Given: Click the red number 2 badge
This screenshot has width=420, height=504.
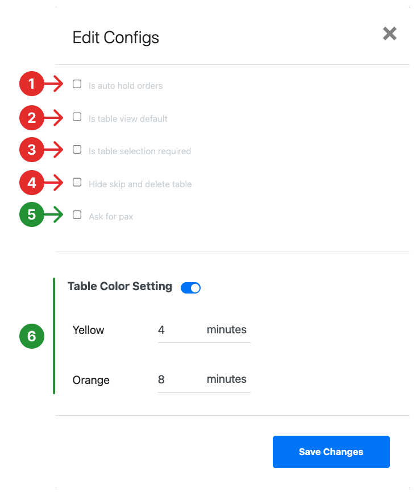Looking at the screenshot, I should 31,118.
